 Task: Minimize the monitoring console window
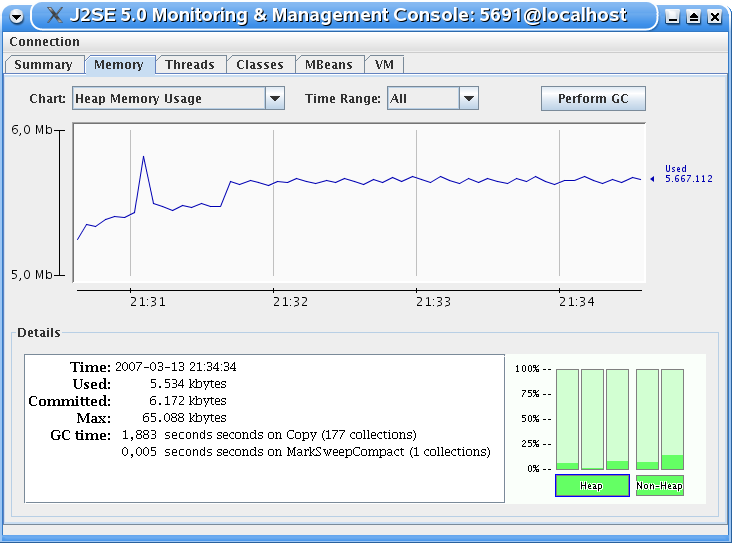[x=672, y=17]
